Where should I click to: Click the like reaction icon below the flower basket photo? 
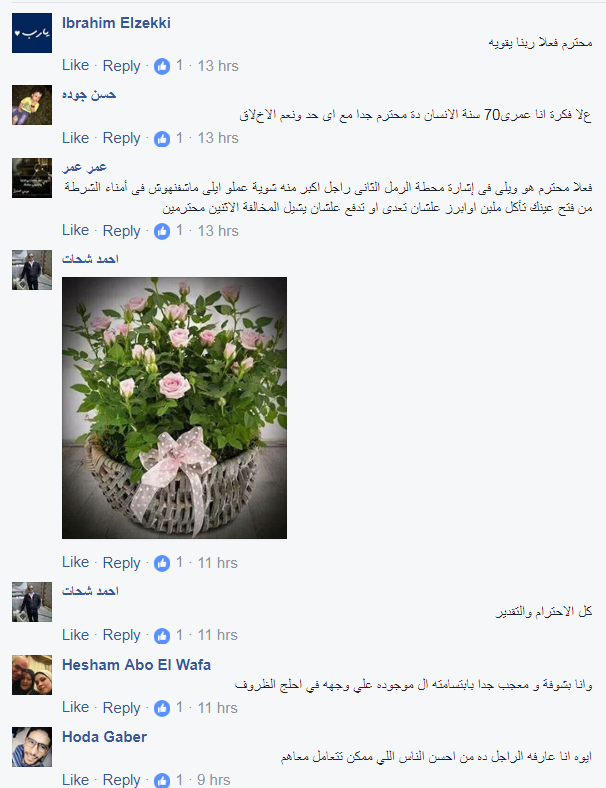click(162, 563)
